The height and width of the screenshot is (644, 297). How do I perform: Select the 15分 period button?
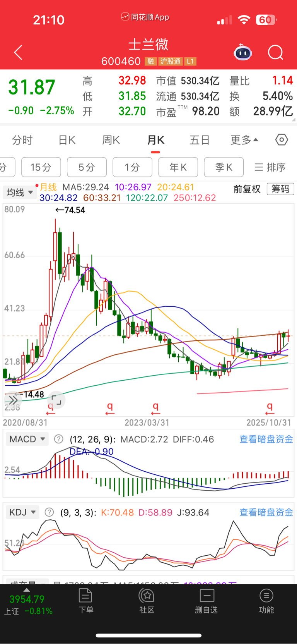pyautogui.click(x=41, y=167)
